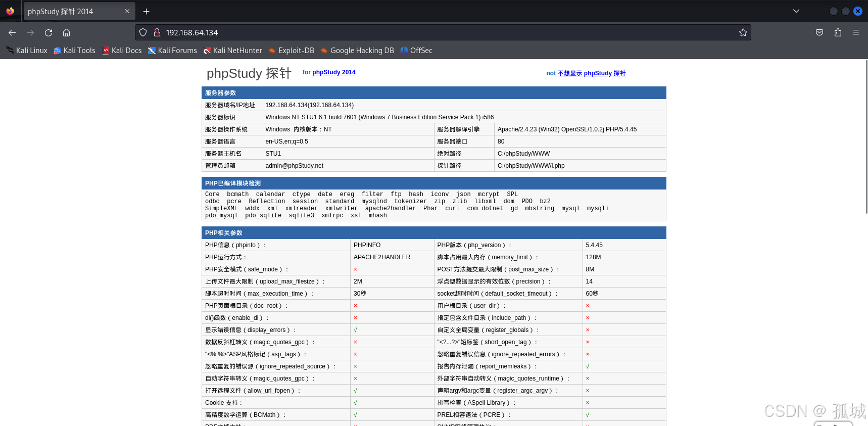Image resolution: width=868 pixels, height=426 pixels.
Task: Close the phpStudy 探针 2014 tab
Action: [127, 11]
